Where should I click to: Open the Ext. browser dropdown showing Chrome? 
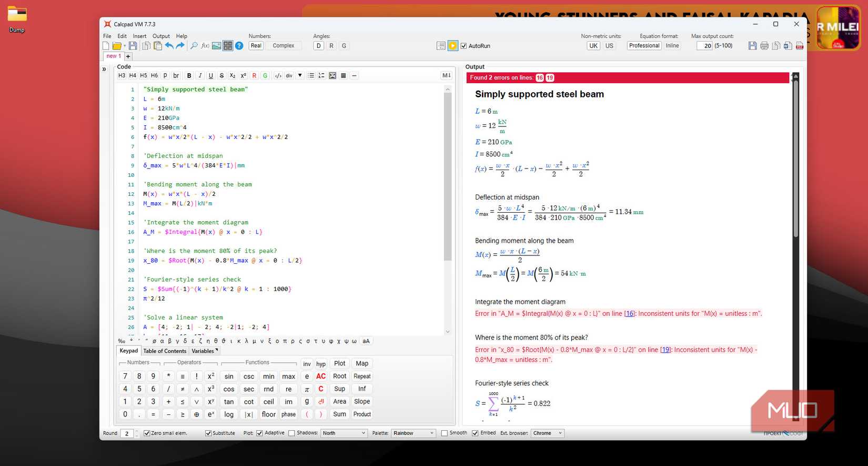(x=548, y=433)
